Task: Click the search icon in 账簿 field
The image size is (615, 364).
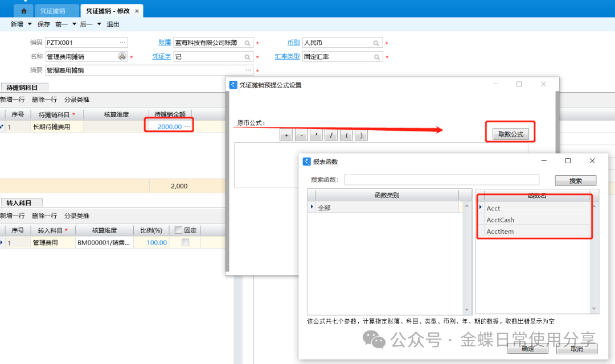Action: pos(248,43)
